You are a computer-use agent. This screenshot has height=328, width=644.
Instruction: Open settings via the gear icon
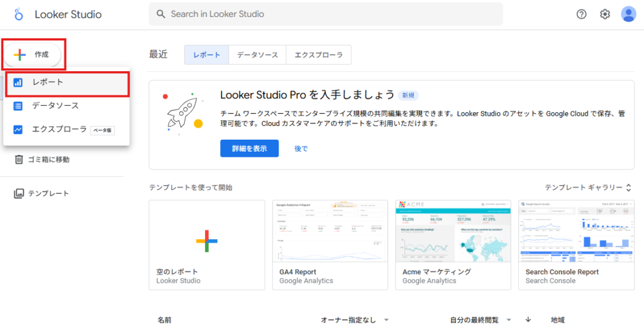click(x=605, y=14)
